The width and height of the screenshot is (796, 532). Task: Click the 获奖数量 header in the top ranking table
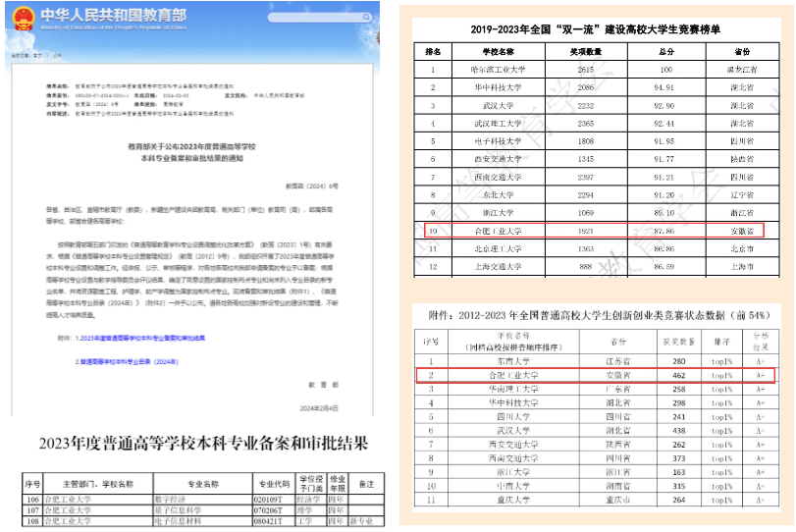point(585,51)
